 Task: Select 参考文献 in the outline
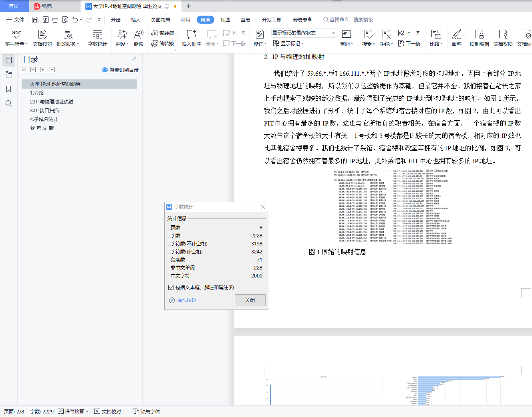coord(42,128)
